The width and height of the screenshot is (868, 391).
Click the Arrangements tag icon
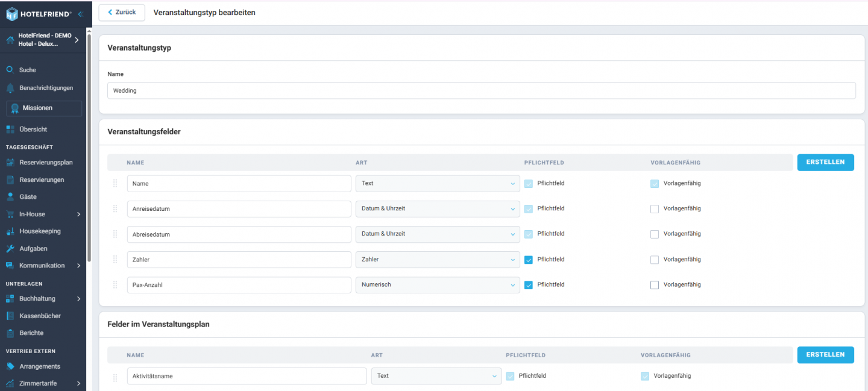10,366
